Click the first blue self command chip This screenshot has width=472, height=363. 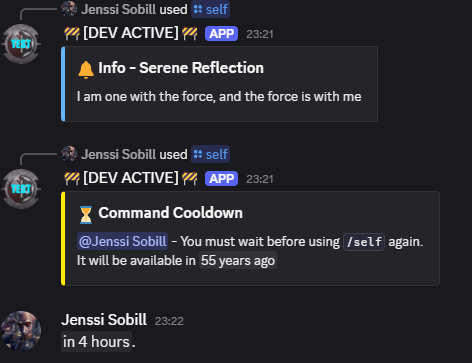[210, 9]
